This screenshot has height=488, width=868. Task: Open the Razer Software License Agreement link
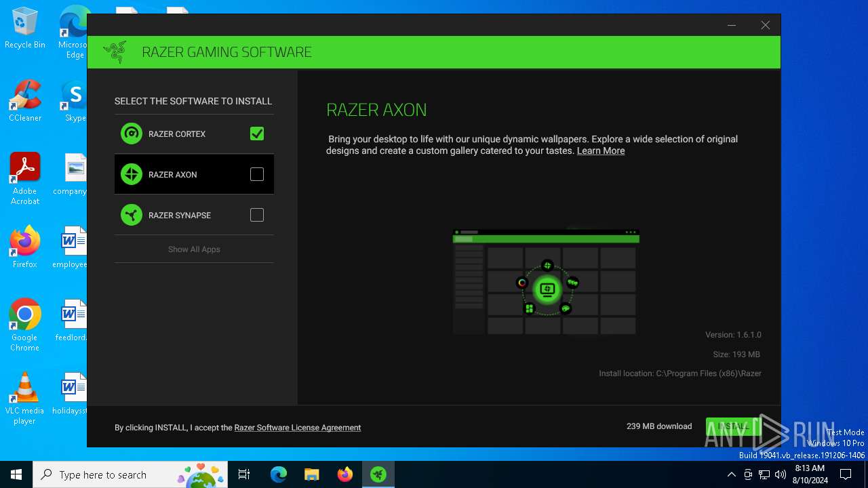tap(298, 428)
